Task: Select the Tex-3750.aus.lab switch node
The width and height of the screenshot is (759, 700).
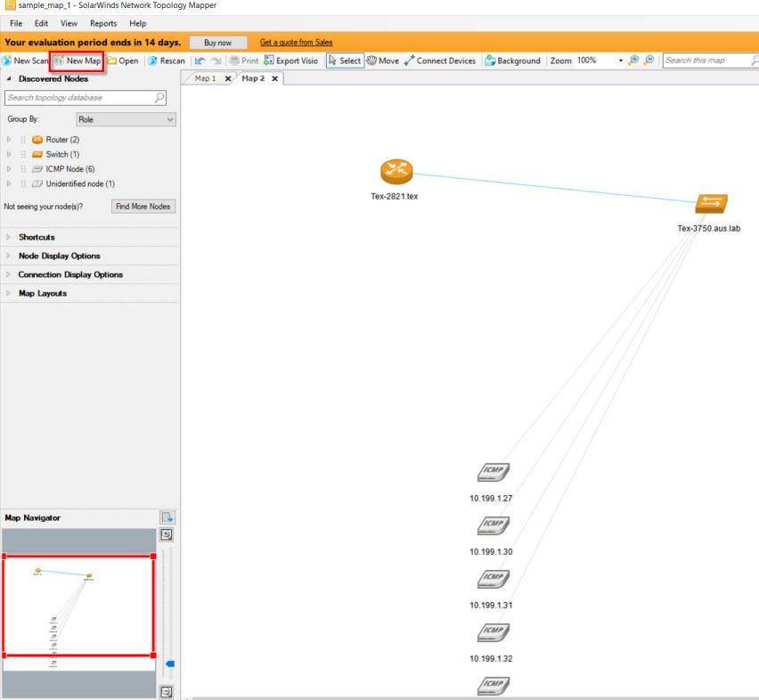Action: pos(711,204)
